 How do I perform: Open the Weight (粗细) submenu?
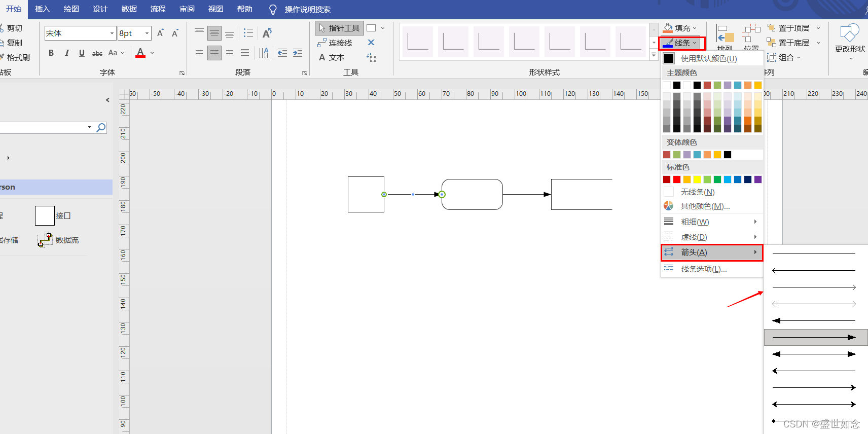click(x=712, y=222)
